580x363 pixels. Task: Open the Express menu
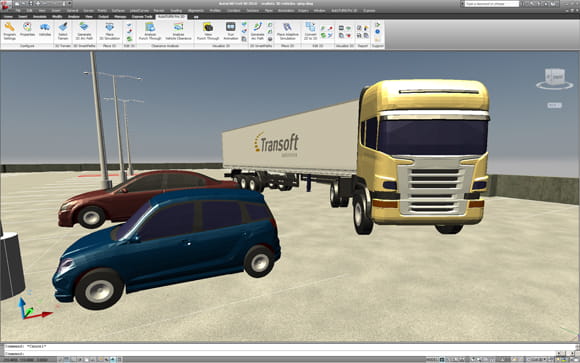(369, 11)
